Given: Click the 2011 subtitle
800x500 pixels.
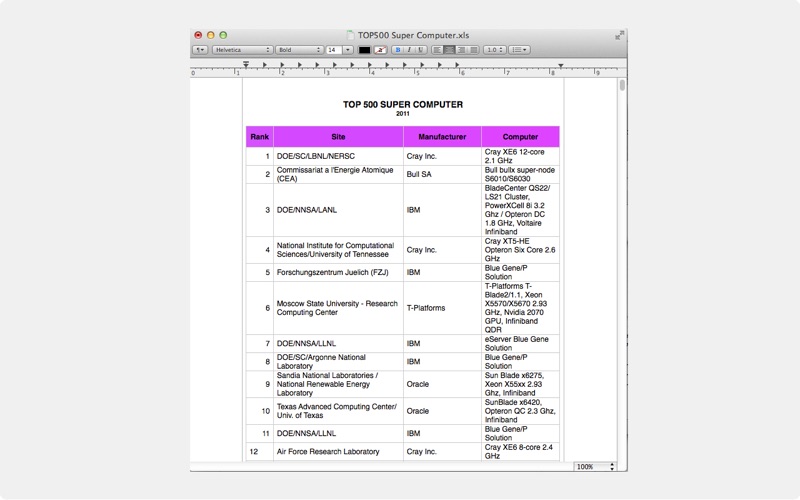Looking at the screenshot, I should 403,114.
